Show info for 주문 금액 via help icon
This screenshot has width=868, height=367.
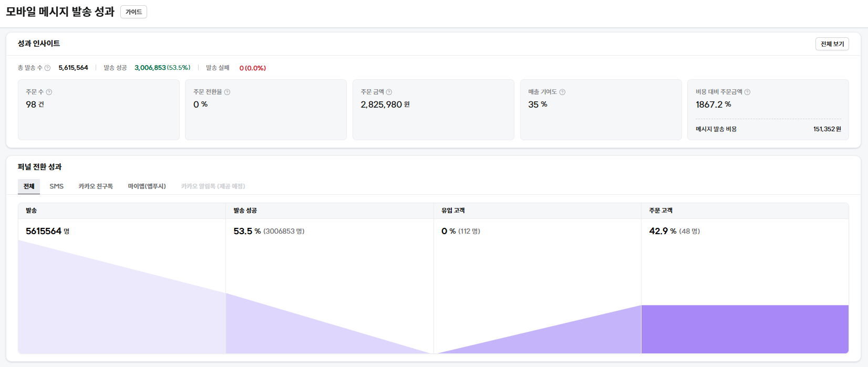click(x=389, y=92)
